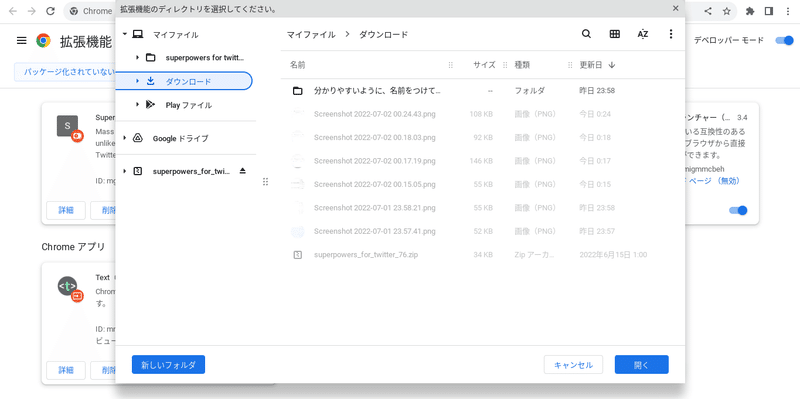
Task: Click the folder icon of 分かりやすいように row
Action: click(x=297, y=91)
